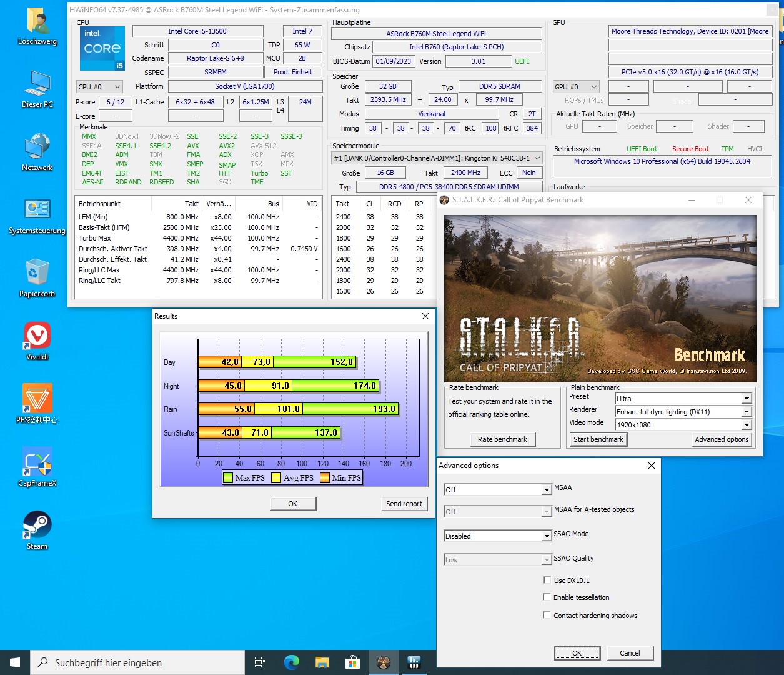784x675 pixels.
Task: Open the Renderer dropdown
Action: pyautogui.click(x=683, y=412)
